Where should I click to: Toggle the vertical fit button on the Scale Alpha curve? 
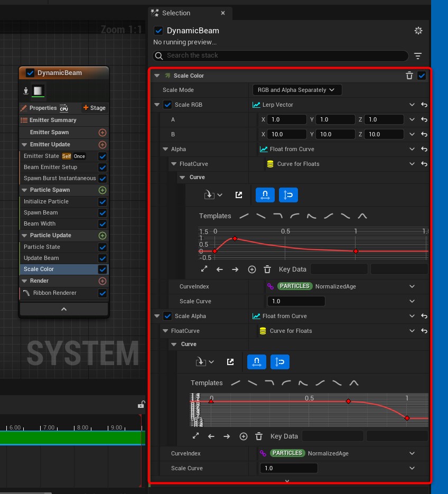280,362
